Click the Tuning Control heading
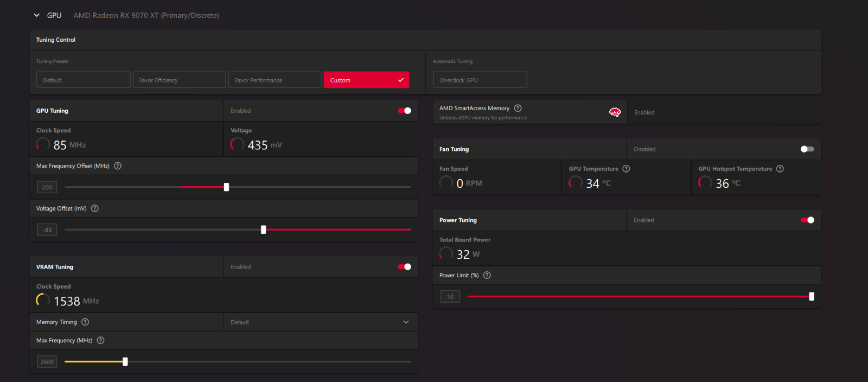The image size is (868, 382). [x=56, y=40]
